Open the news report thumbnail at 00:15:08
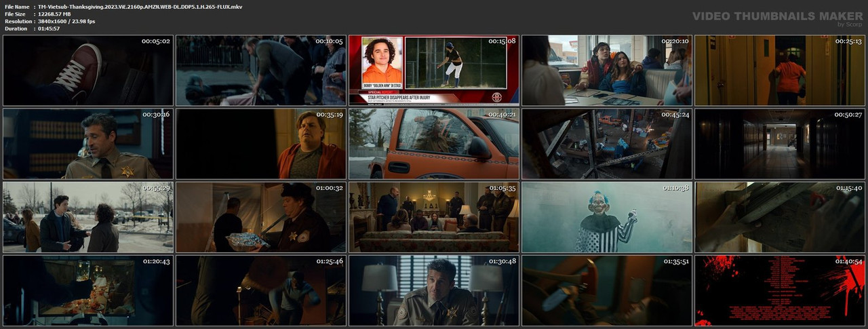868x329 pixels. pos(434,70)
